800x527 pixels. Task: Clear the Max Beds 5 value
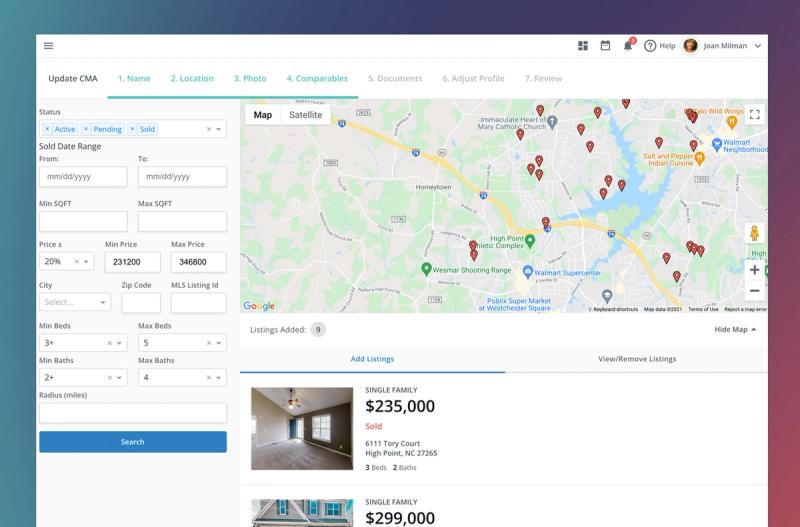[x=209, y=343]
